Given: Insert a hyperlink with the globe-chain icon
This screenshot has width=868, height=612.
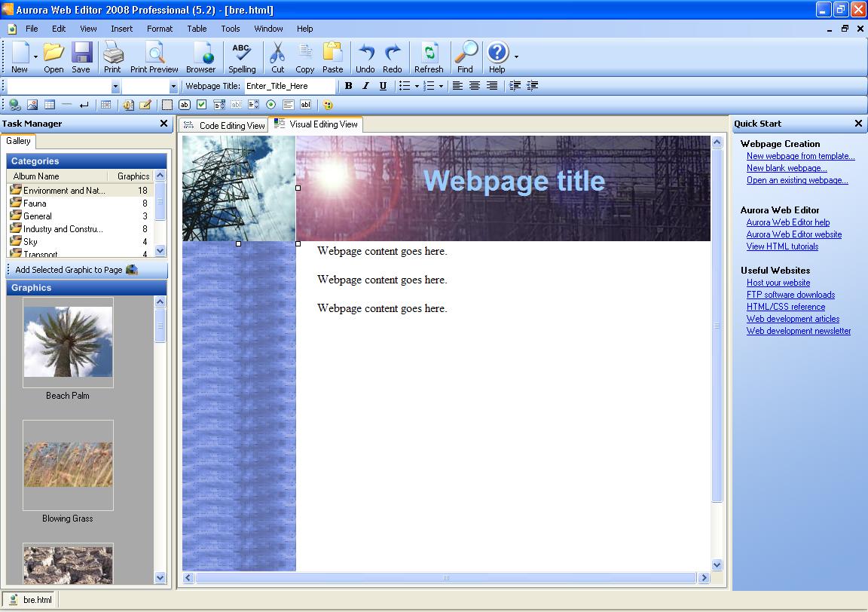Looking at the screenshot, I should click(x=15, y=105).
